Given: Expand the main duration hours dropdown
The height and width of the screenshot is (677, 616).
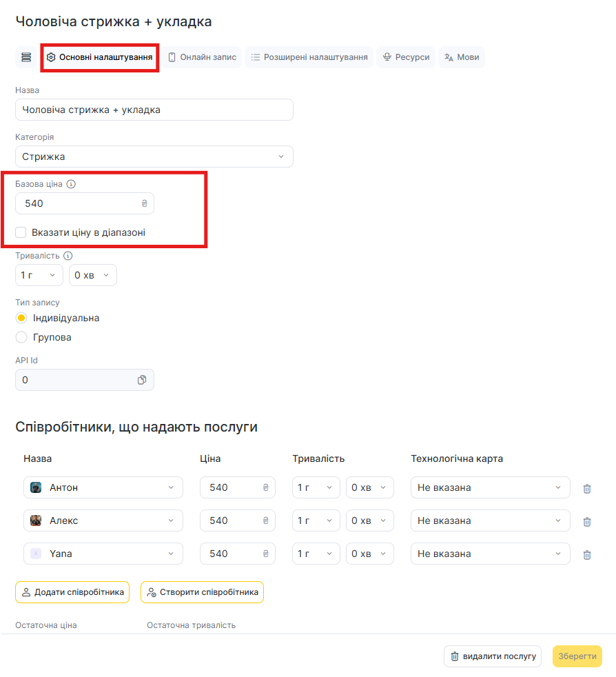Looking at the screenshot, I should [39, 275].
